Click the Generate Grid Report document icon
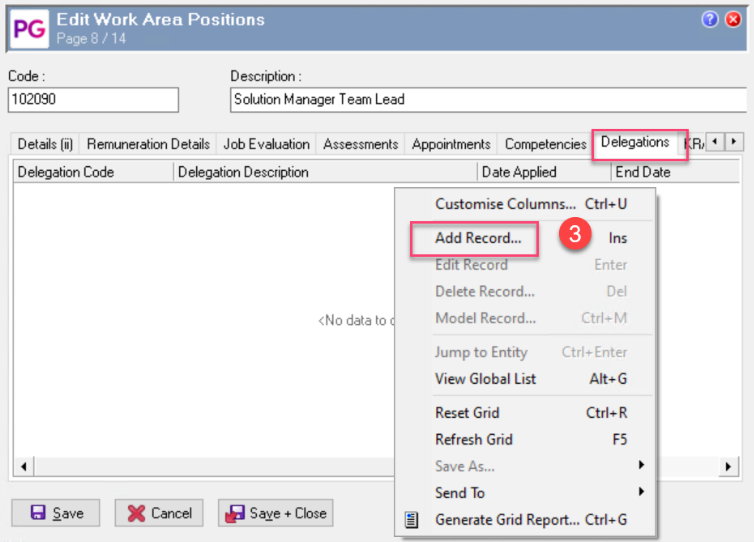Image resolution: width=754 pixels, height=542 pixels. (x=410, y=519)
